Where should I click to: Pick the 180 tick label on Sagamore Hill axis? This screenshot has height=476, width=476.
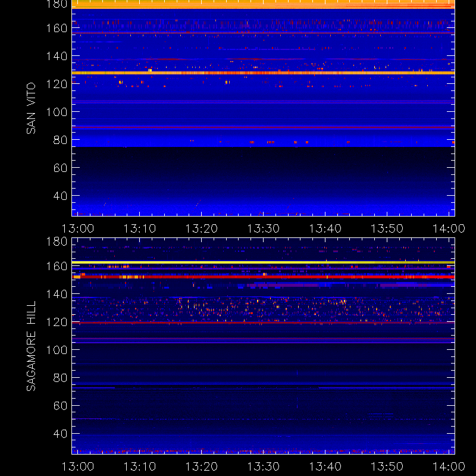tap(57, 242)
